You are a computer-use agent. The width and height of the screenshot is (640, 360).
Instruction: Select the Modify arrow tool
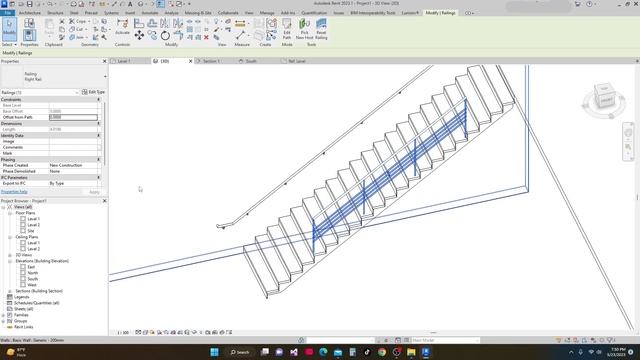(x=9, y=29)
